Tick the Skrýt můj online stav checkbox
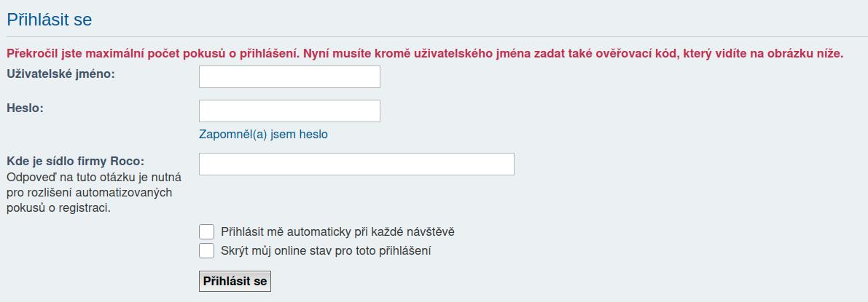Screen dimensions: 868x302 pyautogui.click(x=206, y=251)
